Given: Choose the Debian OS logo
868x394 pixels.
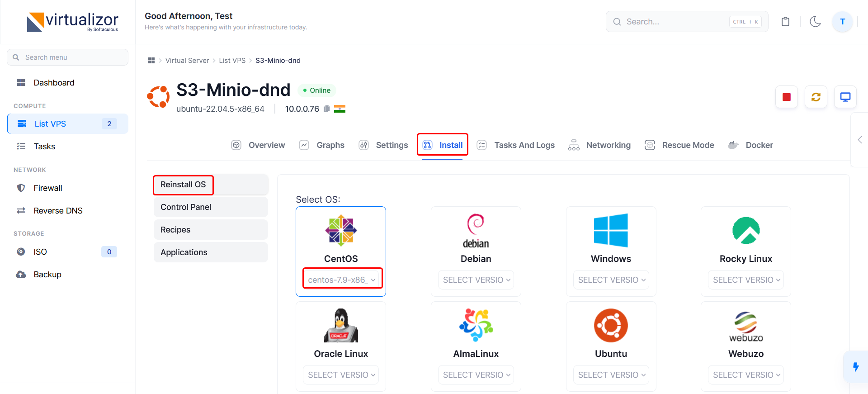Looking at the screenshot, I should 476,231.
